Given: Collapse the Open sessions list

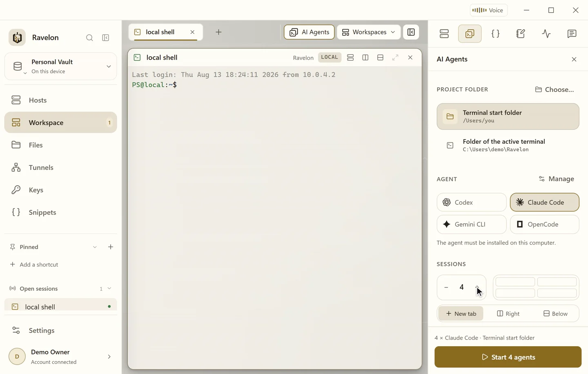Looking at the screenshot, I should click(109, 289).
